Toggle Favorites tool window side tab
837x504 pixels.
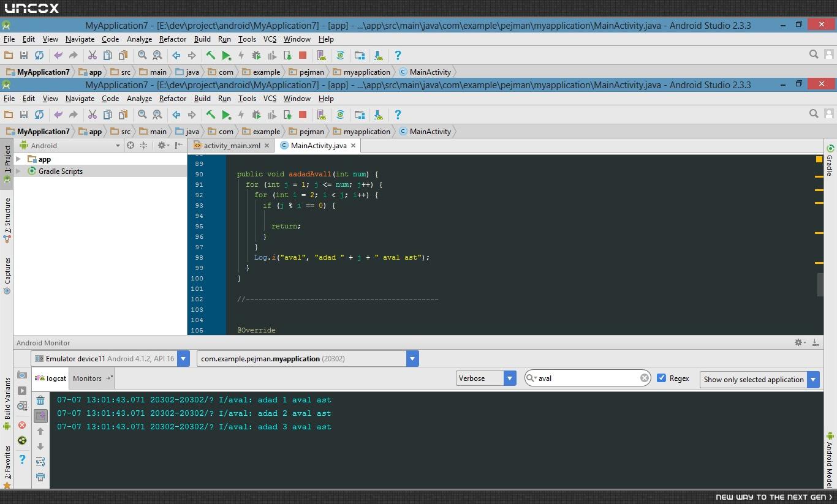point(7,467)
